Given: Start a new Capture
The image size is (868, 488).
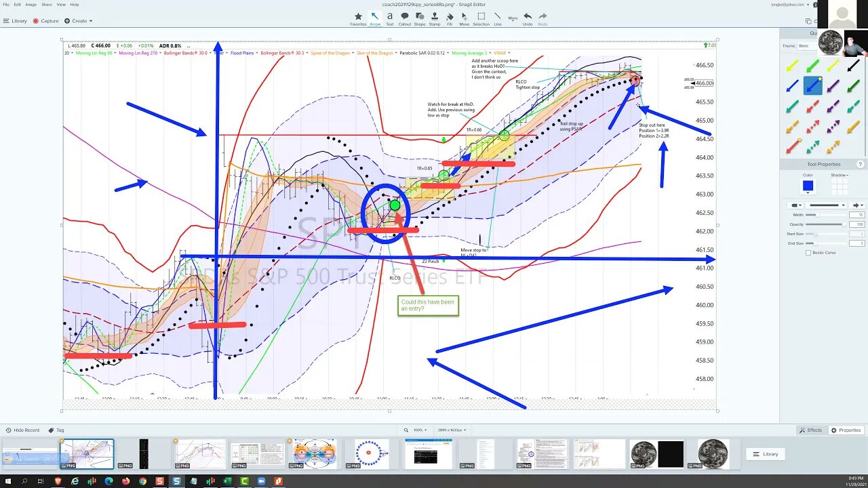Looking at the screenshot, I should pyautogui.click(x=46, y=21).
